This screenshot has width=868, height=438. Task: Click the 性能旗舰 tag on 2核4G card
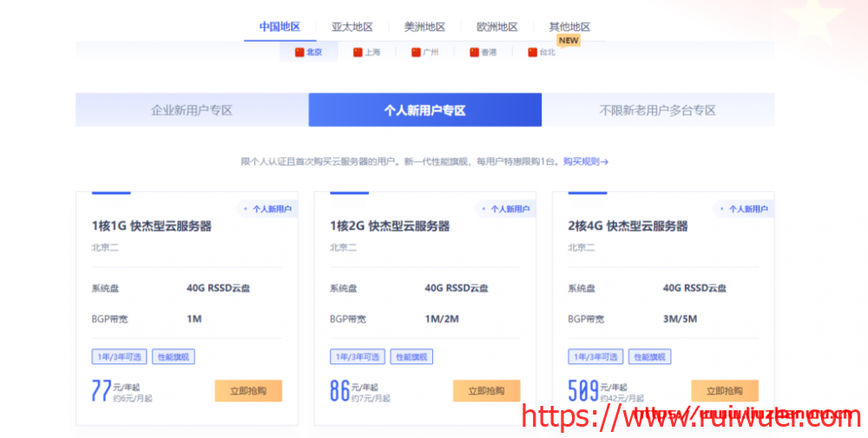[x=650, y=356]
